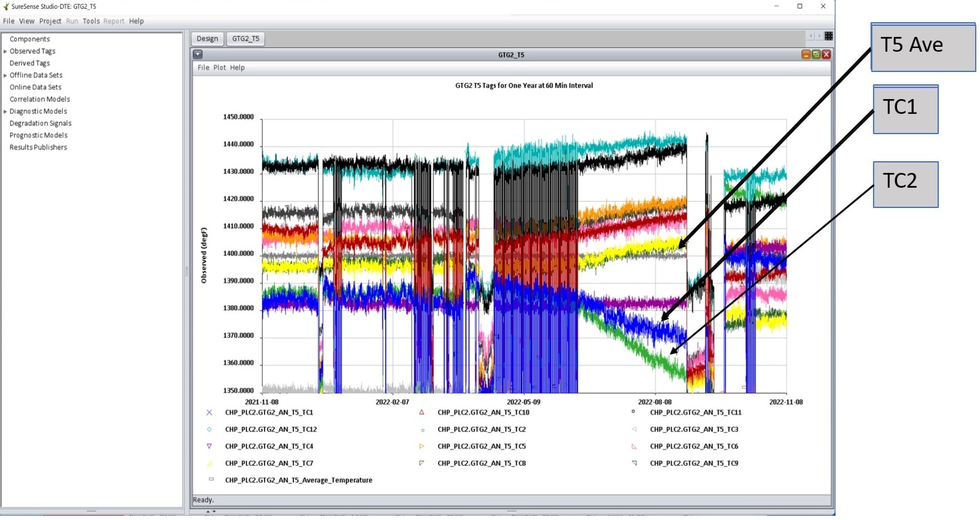Open the main Help menu
This screenshot has width=980, height=520.
coord(137,21)
